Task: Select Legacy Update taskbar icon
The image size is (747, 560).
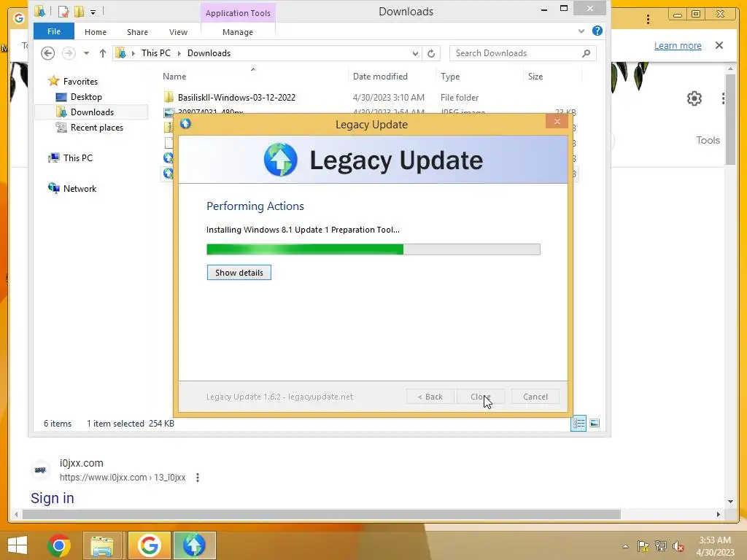Action: pyautogui.click(x=194, y=545)
